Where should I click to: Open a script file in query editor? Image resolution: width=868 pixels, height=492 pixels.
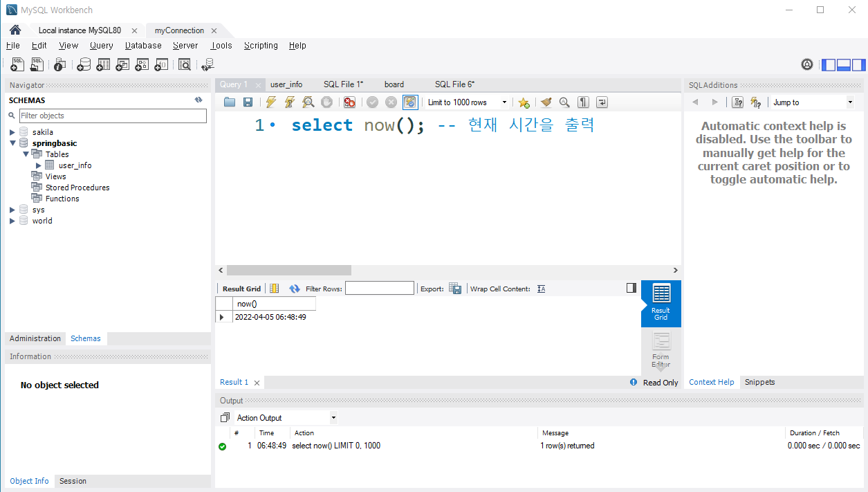pyautogui.click(x=230, y=102)
